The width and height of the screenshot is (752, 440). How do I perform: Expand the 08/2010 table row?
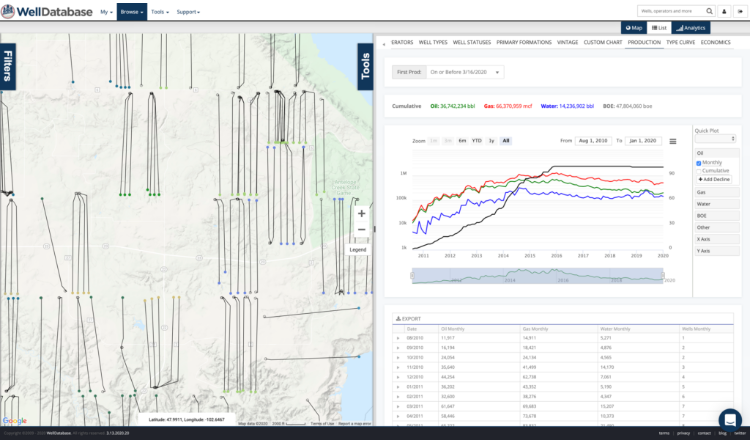(x=398, y=338)
